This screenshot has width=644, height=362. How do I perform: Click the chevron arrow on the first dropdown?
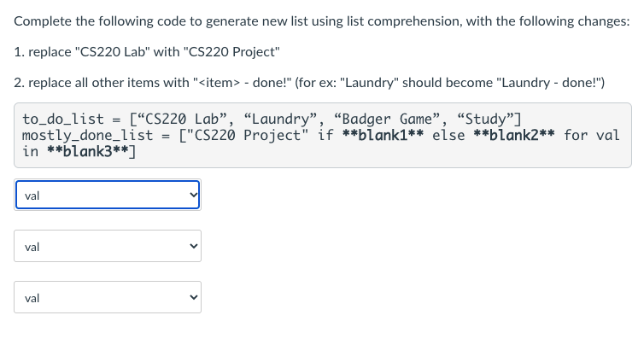(193, 196)
